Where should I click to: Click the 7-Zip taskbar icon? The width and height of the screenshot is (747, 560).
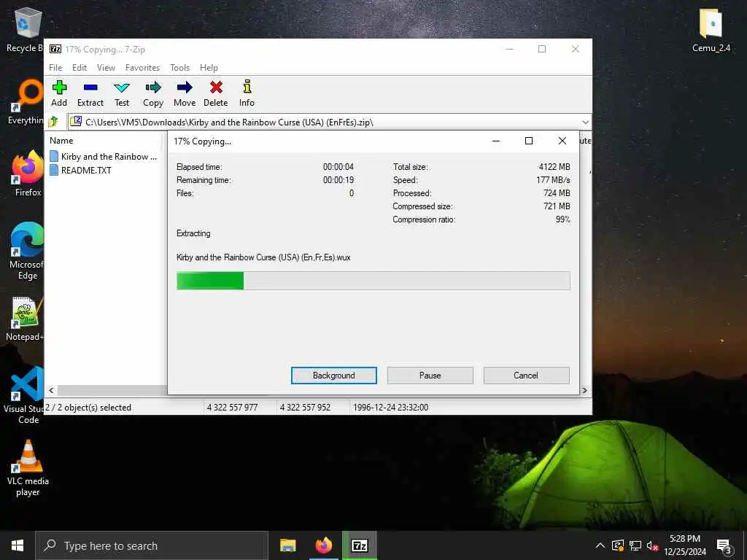pos(360,545)
